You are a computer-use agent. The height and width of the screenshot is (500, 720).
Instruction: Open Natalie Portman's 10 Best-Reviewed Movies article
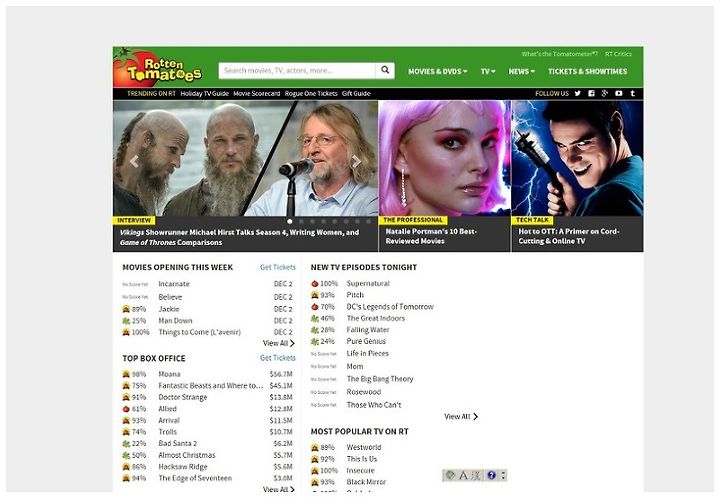[x=431, y=236]
